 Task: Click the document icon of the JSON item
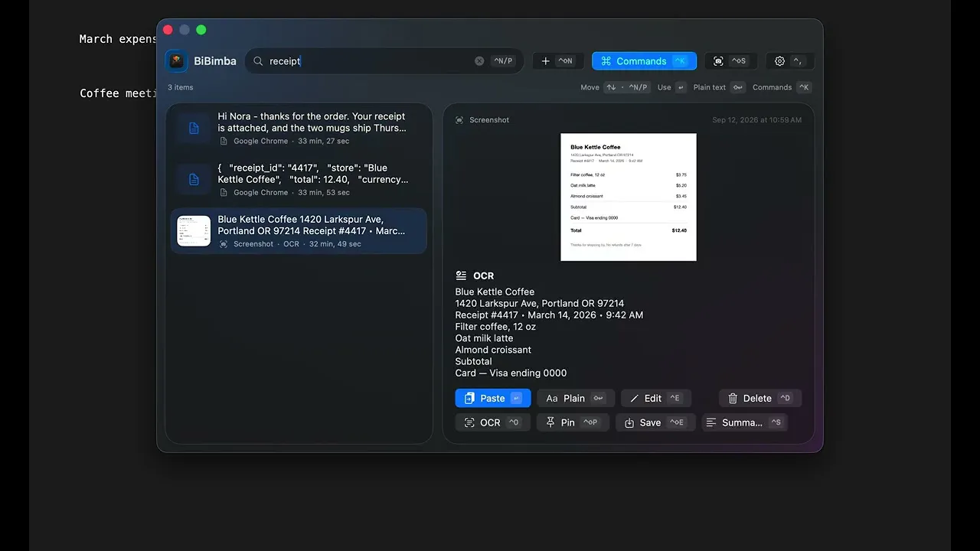(194, 179)
